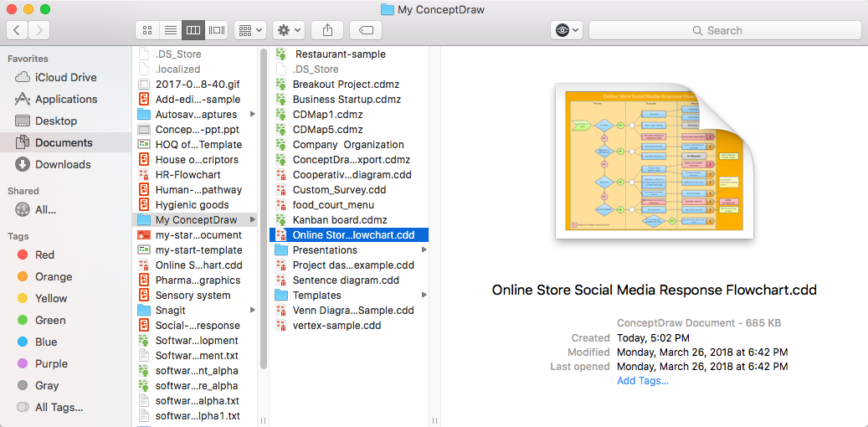This screenshot has width=868, height=427.
Task: Select Add-edi...-sample file
Action: 195,100
